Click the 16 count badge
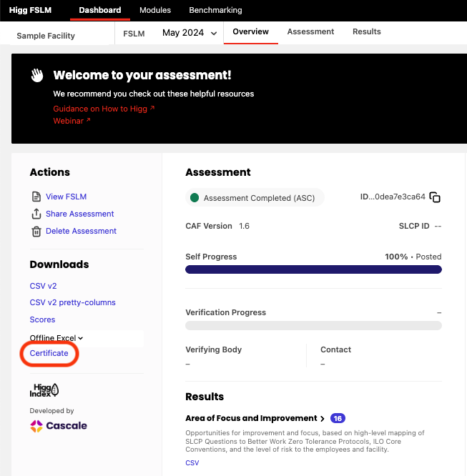Image resolution: width=467 pixels, height=476 pixels. click(x=338, y=418)
